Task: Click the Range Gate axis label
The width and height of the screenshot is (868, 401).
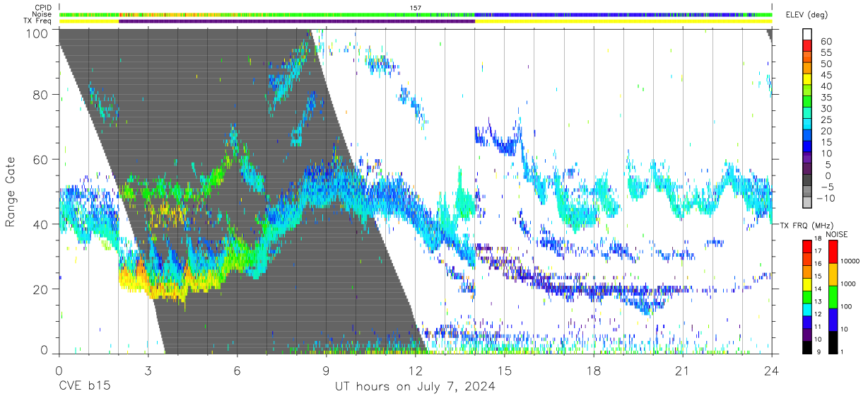Action: pyautogui.click(x=11, y=192)
